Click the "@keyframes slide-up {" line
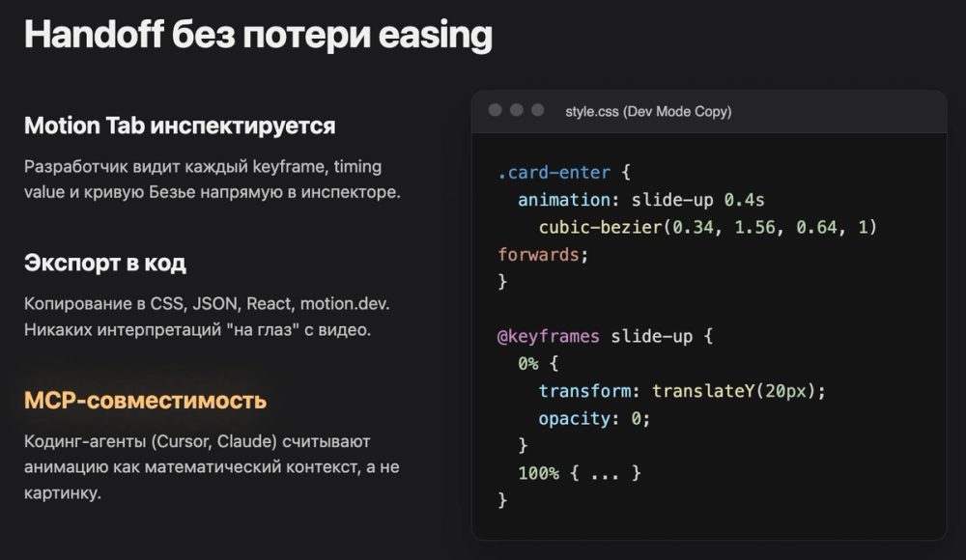The height and width of the screenshot is (560, 966). 605,336
